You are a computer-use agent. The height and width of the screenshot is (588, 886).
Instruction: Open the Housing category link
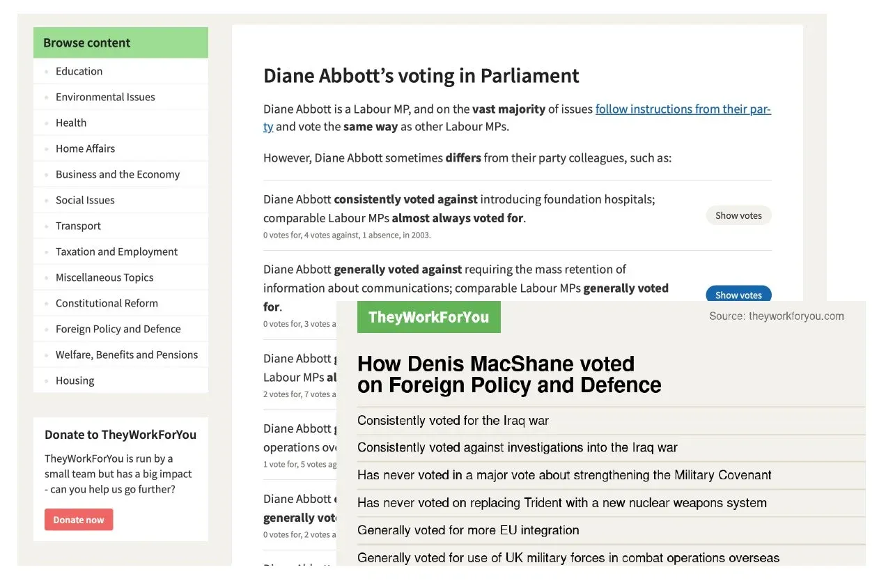[75, 380]
